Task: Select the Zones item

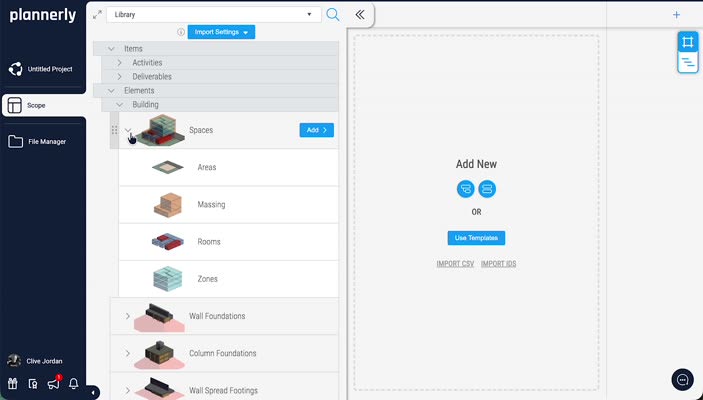Action: 228,279
